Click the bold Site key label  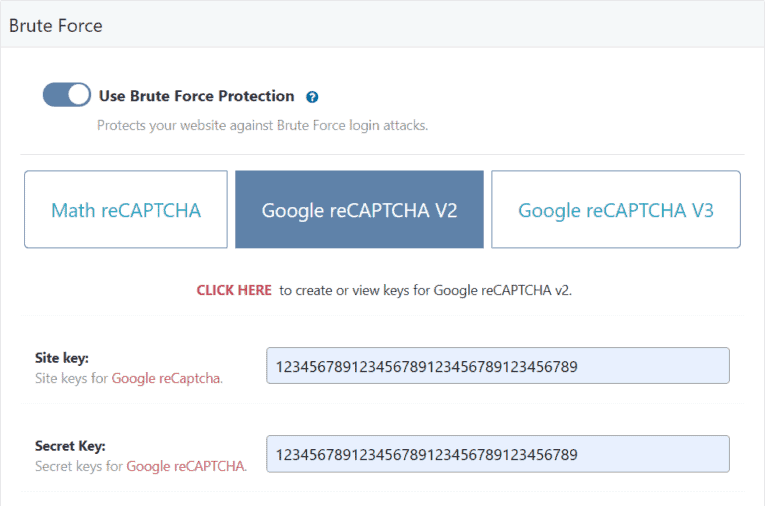[61, 358]
